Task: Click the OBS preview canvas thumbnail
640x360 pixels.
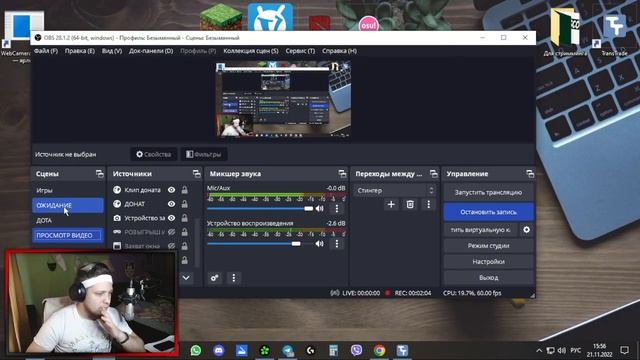Action: (x=283, y=99)
